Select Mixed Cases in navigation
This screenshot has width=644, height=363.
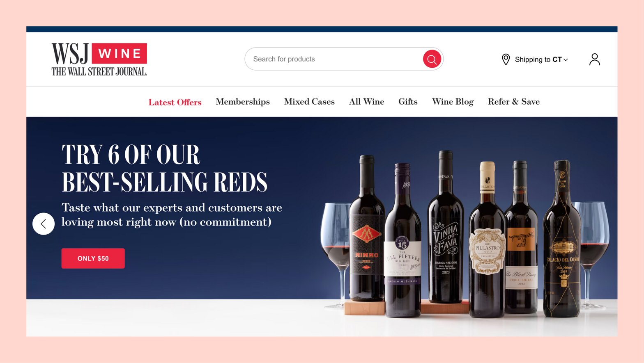[309, 102]
